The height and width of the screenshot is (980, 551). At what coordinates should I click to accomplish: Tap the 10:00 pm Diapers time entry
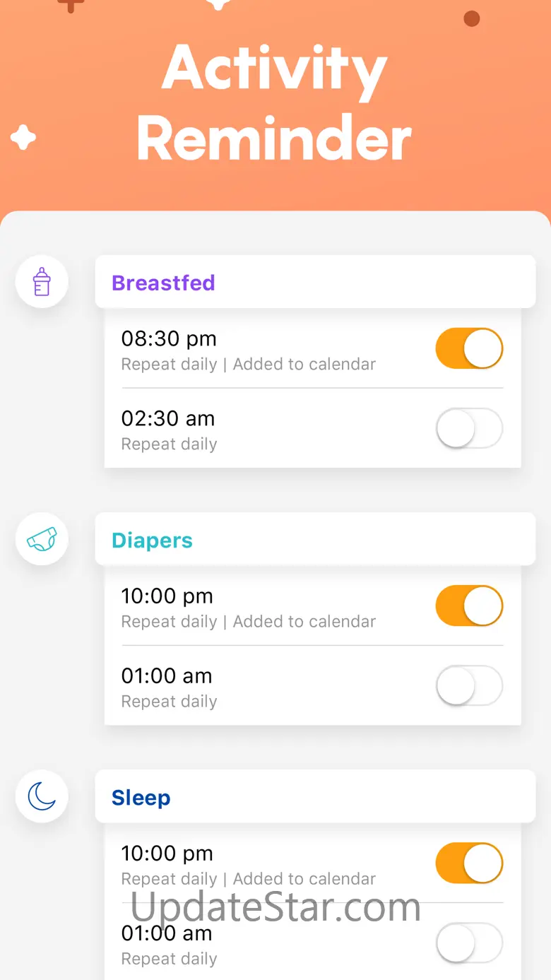tap(167, 596)
